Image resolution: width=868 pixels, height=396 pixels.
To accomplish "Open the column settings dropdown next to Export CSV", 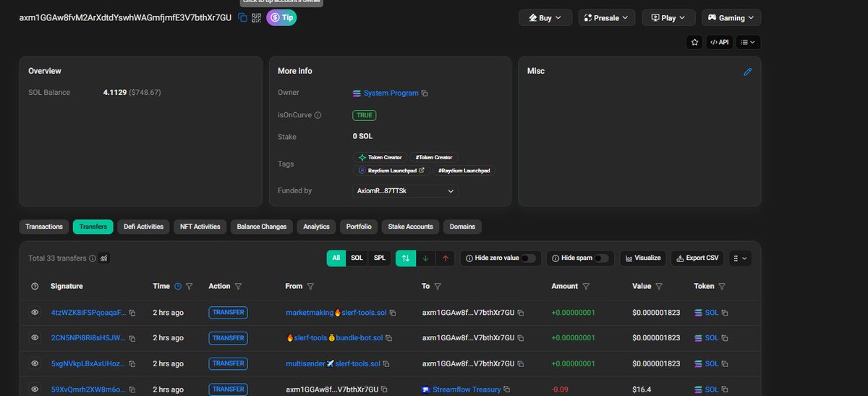I will pos(741,258).
